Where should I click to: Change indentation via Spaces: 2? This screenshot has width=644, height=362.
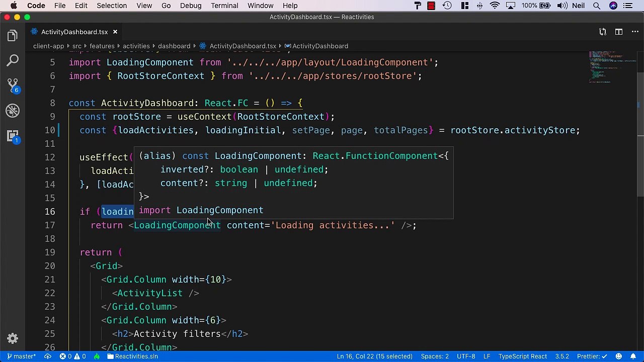click(435, 356)
